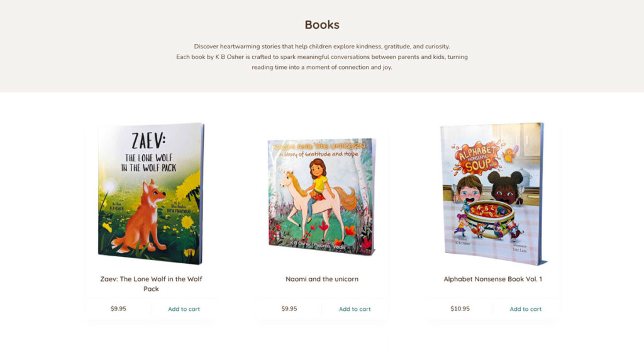Open the Naomi and the unicorn title link

[322, 279]
